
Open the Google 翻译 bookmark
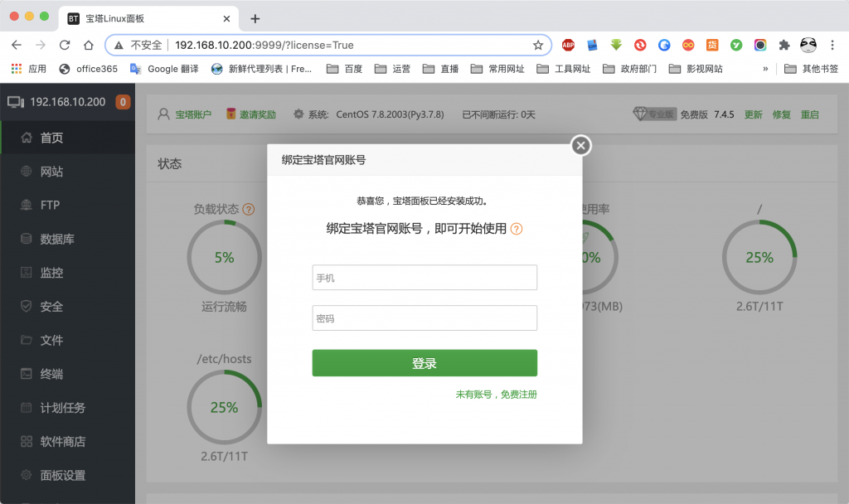coord(165,69)
